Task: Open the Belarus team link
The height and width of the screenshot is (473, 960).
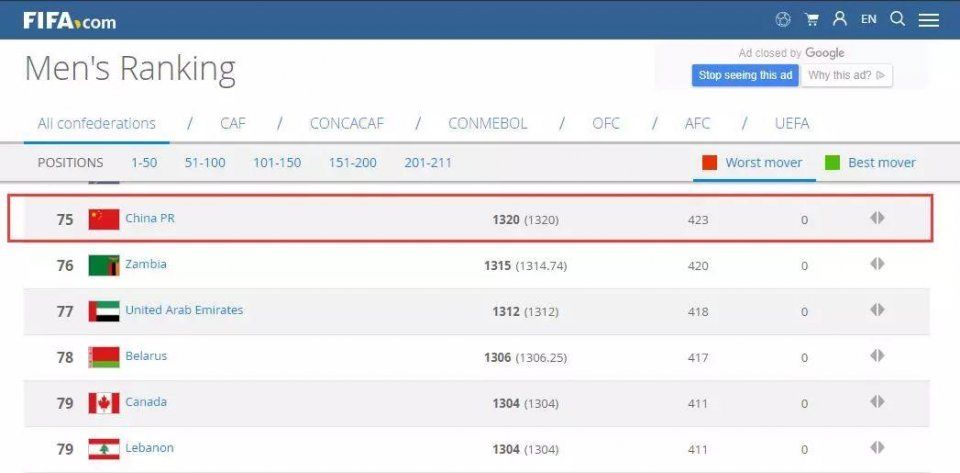Action: (146, 356)
